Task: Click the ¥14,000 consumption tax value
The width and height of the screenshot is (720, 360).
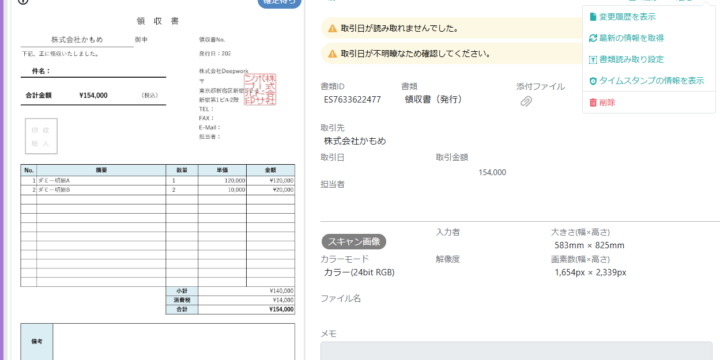Action: point(283,300)
